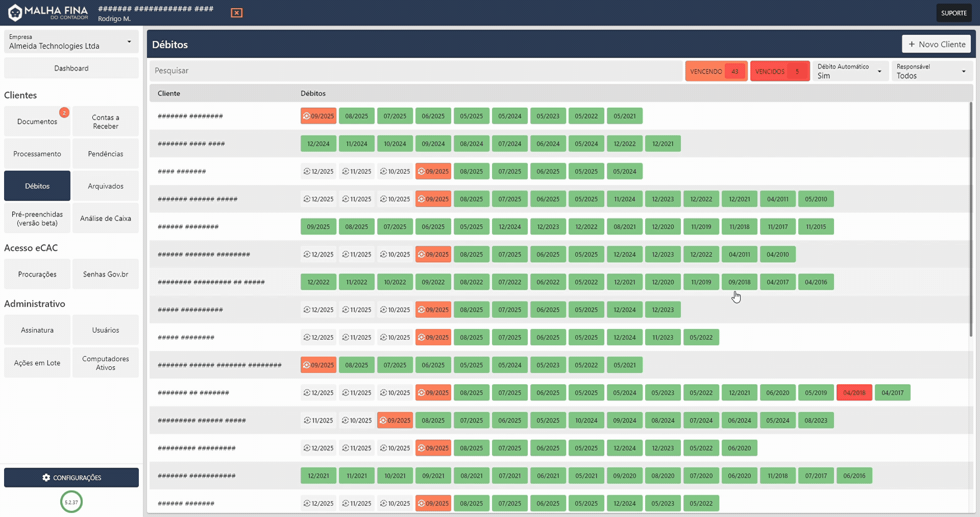Click the notification badge on Documentos
980x517 pixels.
[x=64, y=112]
